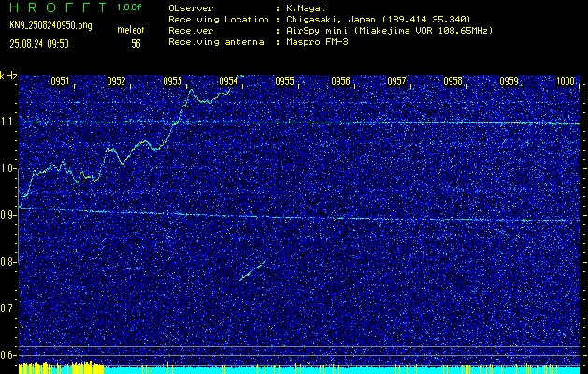Viewport: 588px width, 374px height.
Task: Click the 0954 time marker
Action: click(228, 81)
